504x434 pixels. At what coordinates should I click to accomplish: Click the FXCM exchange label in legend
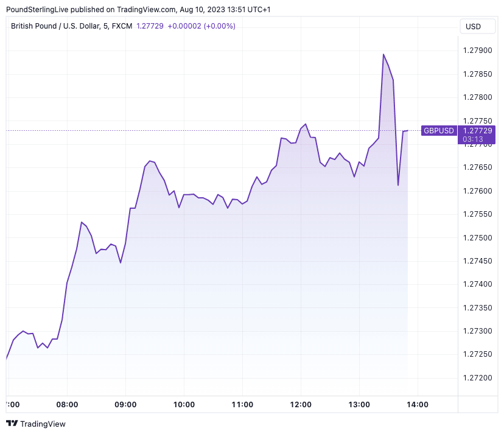(121, 26)
